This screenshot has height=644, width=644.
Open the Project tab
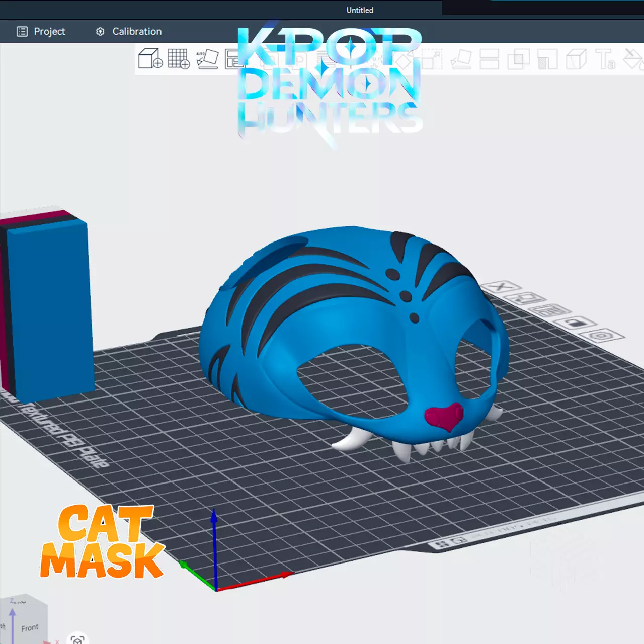pos(41,31)
